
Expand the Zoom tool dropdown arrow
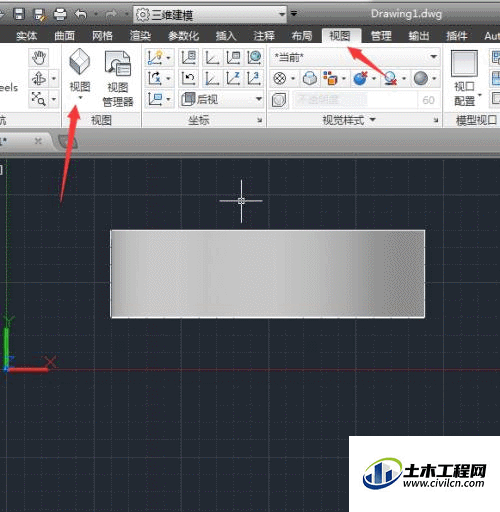pyautogui.click(x=54, y=99)
